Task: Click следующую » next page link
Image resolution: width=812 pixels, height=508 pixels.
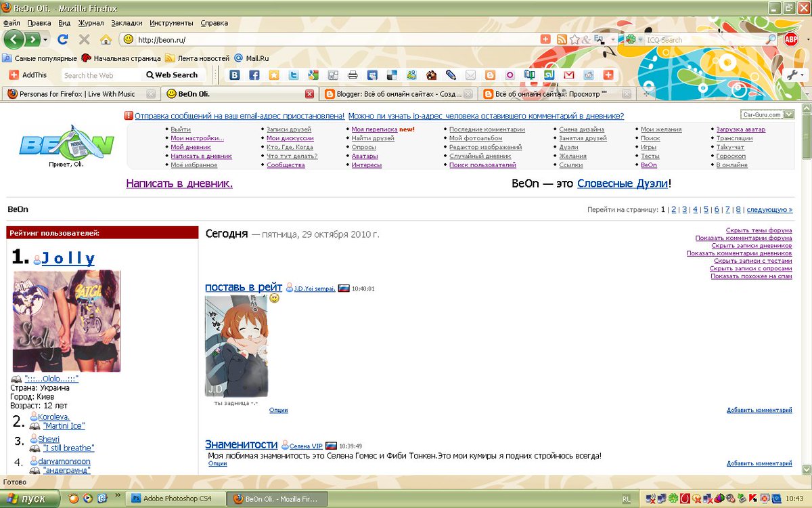Action: click(770, 209)
